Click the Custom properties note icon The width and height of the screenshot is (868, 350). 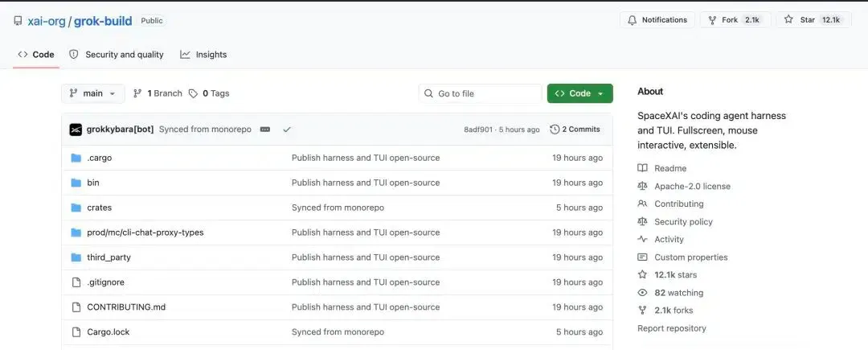642,257
